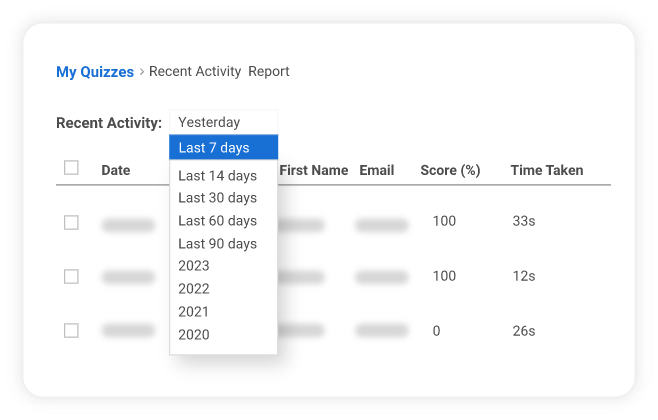Click the Email column header
Viewport: 658px width, 420px height.
tap(376, 171)
